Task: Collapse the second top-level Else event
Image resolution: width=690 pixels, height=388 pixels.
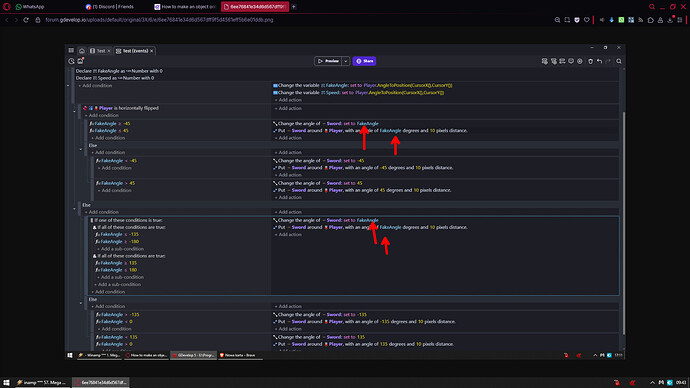Action: tap(74, 209)
